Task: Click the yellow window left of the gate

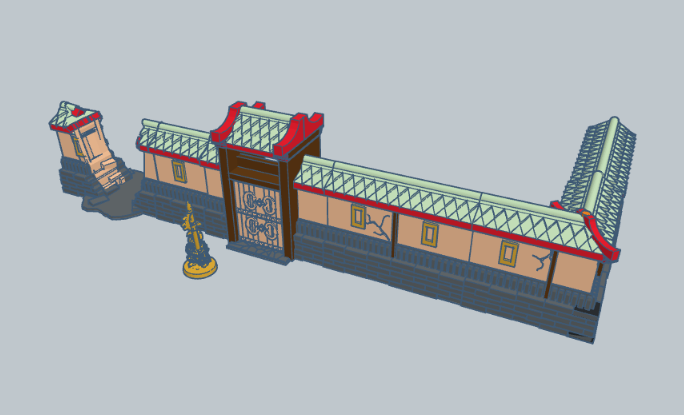Action: pyautogui.click(x=179, y=172)
